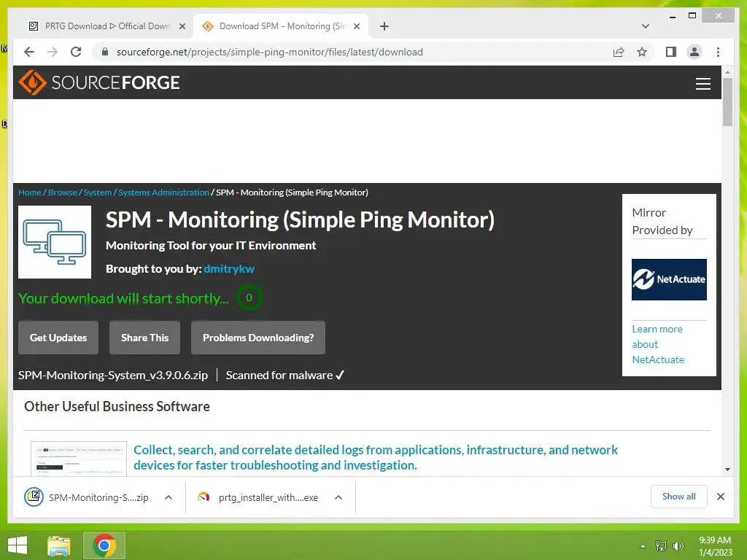This screenshot has height=560, width=747.
Task: Click the Get Updates button
Action: [58, 338]
